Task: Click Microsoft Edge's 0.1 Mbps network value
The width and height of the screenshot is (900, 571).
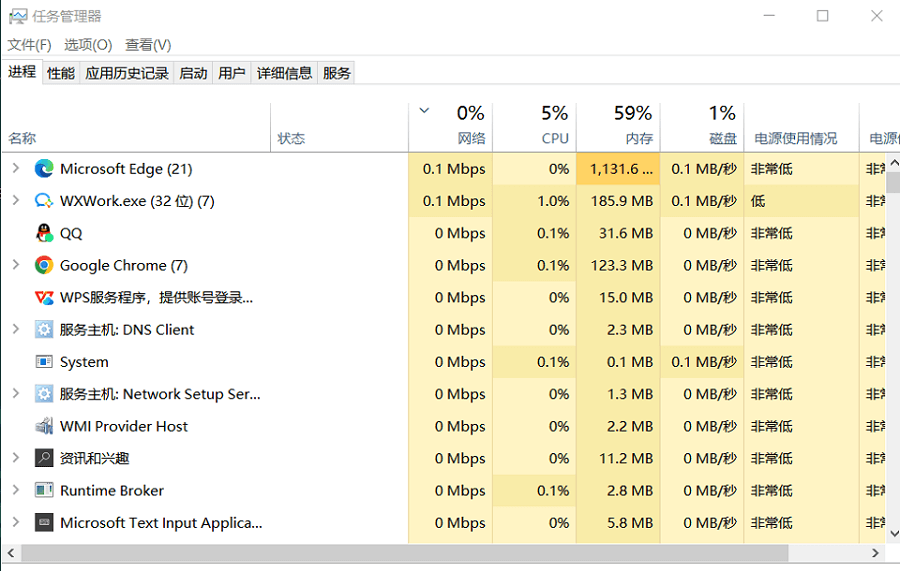Action: pyautogui.click(x=454, y=169)
